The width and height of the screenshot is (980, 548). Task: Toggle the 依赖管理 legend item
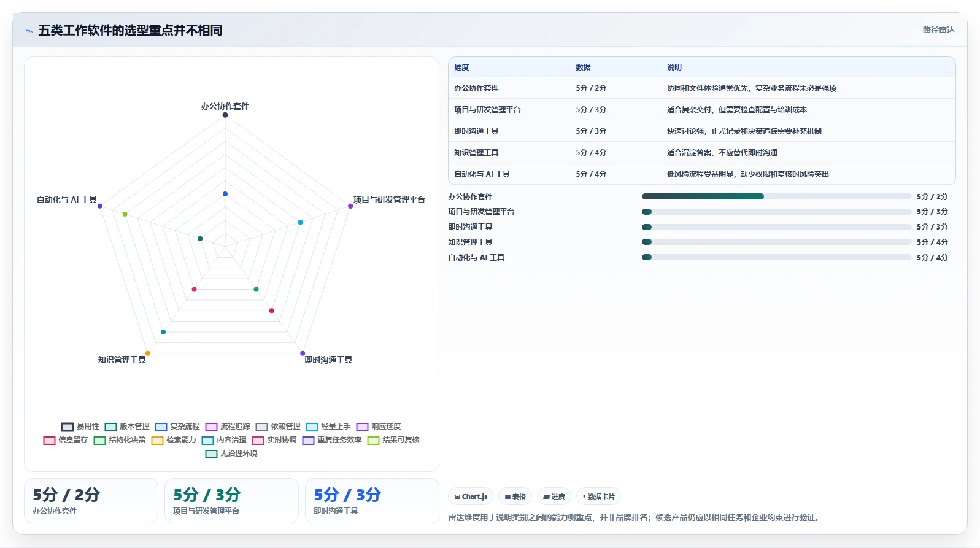point(278,426)
